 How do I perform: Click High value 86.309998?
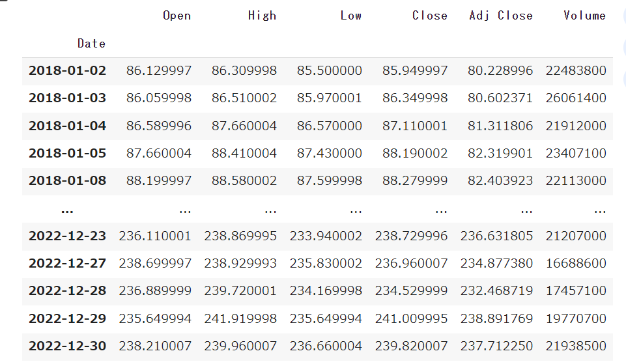coord(244,70)
